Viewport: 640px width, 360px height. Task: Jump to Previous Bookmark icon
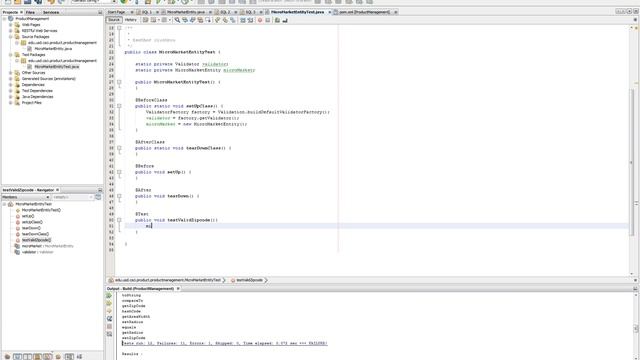(217, 20)
